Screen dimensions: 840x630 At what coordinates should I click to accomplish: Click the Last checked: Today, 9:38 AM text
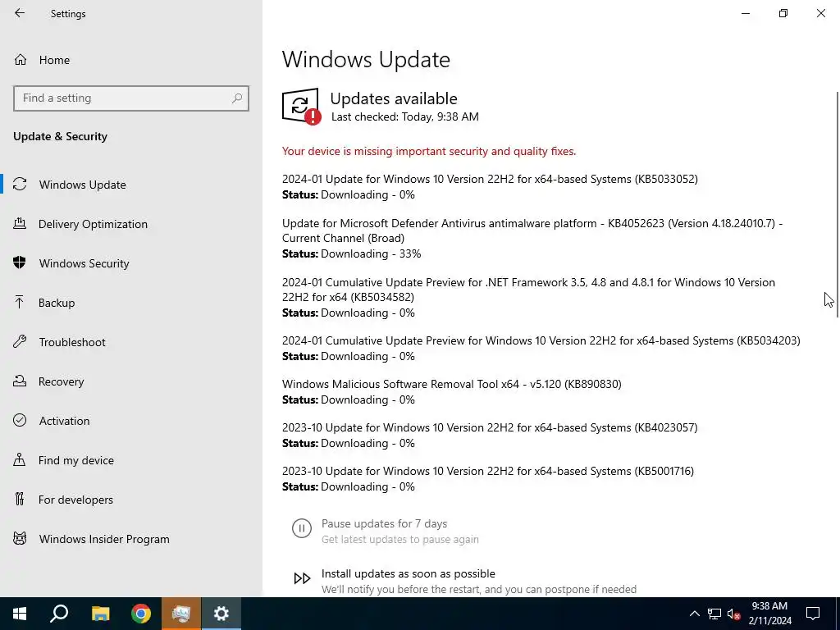point(405,116)
